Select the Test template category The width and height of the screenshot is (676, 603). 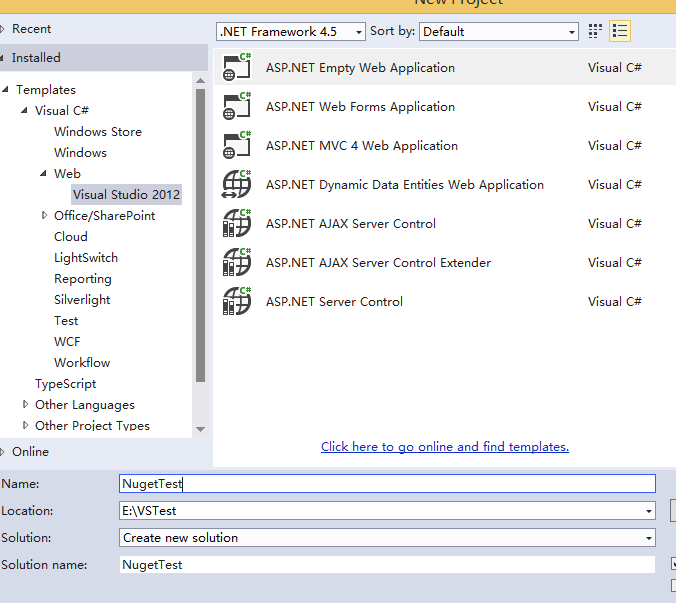coord(66,321)
